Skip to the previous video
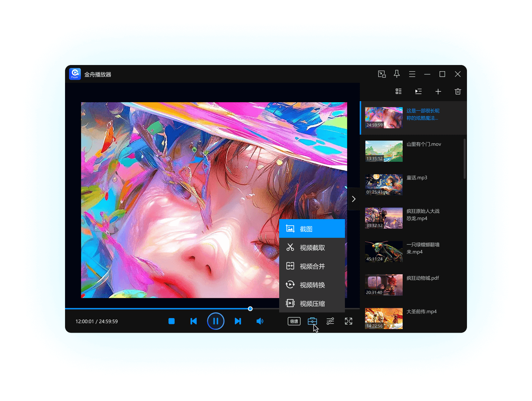Image resolution: width=532 pixels, height=401 pixels. [x=194, y=321]
